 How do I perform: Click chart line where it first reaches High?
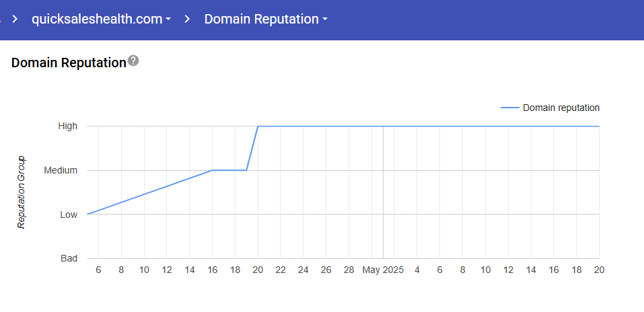tap(258, 126)
